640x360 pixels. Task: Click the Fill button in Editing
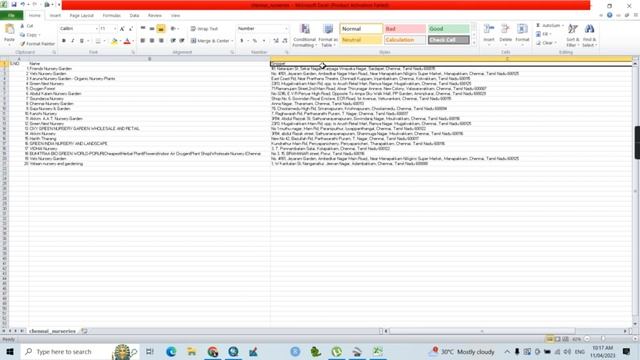[x=544, y=34]
